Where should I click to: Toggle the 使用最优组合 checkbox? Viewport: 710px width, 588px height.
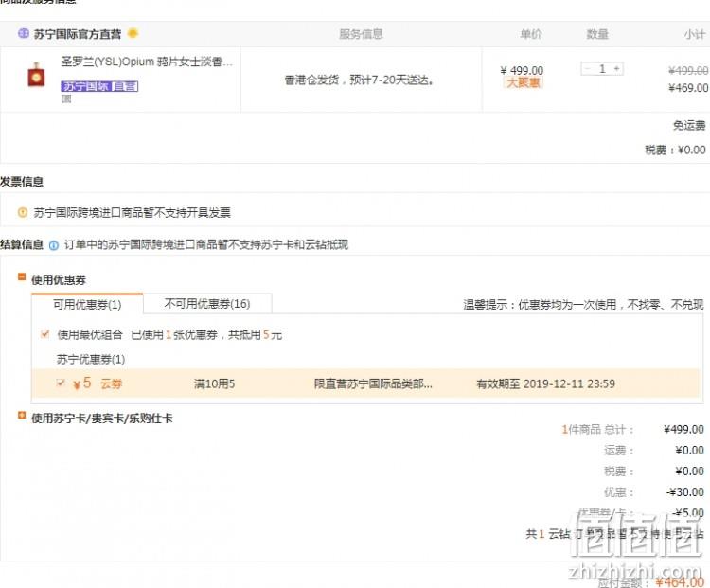44,334
